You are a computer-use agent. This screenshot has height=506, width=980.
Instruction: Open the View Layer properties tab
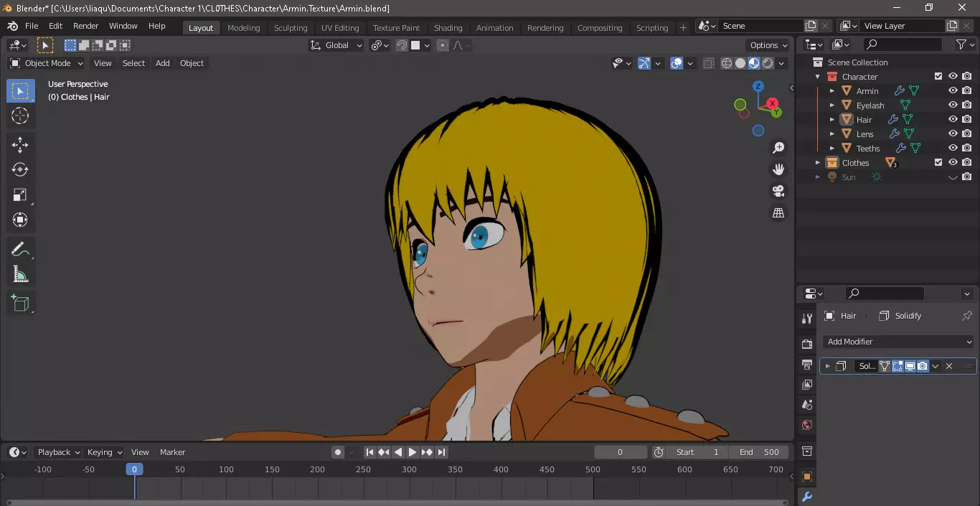tap(807, 385)
